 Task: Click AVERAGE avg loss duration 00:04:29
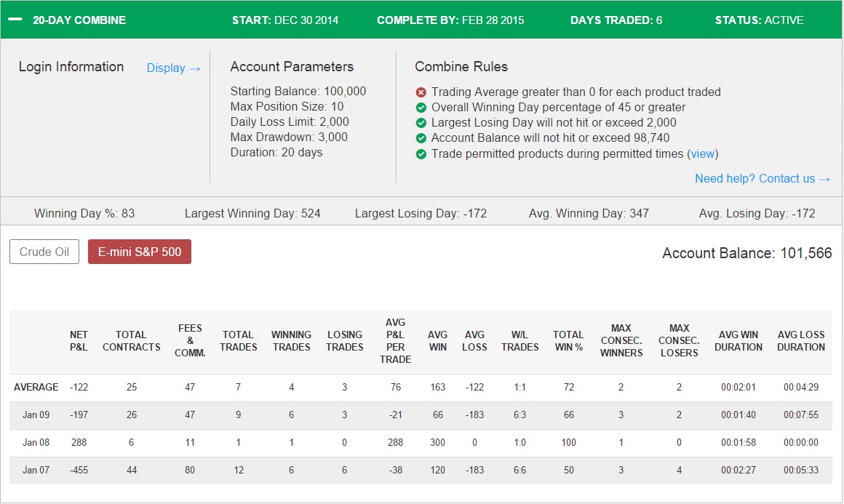[801, 388]
